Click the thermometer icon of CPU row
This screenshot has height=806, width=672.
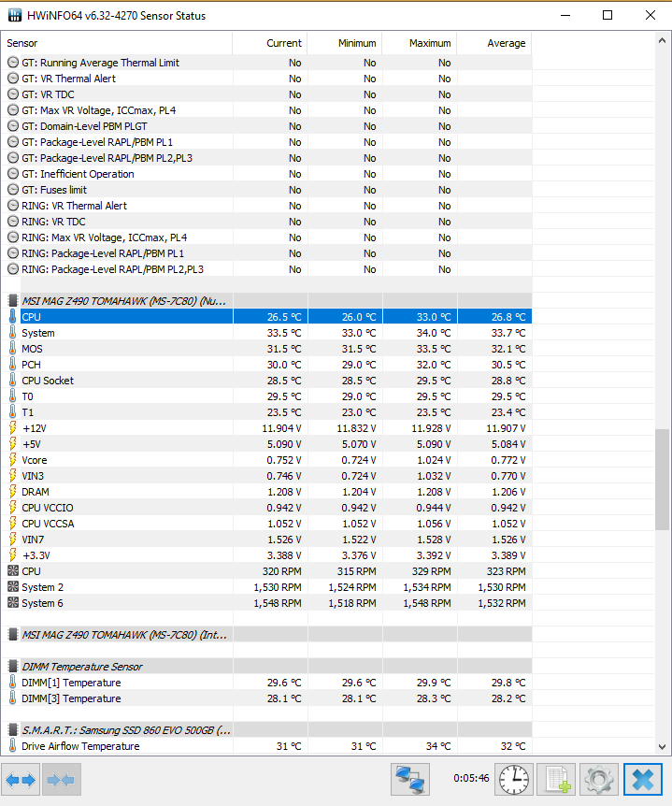pyautogui.click(x=13, y=317)
